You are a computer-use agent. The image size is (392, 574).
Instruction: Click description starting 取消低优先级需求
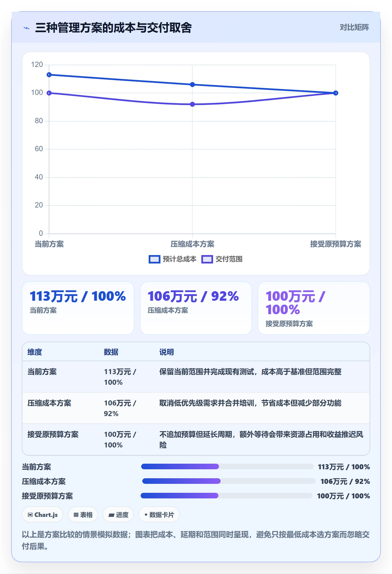(250, 403)
